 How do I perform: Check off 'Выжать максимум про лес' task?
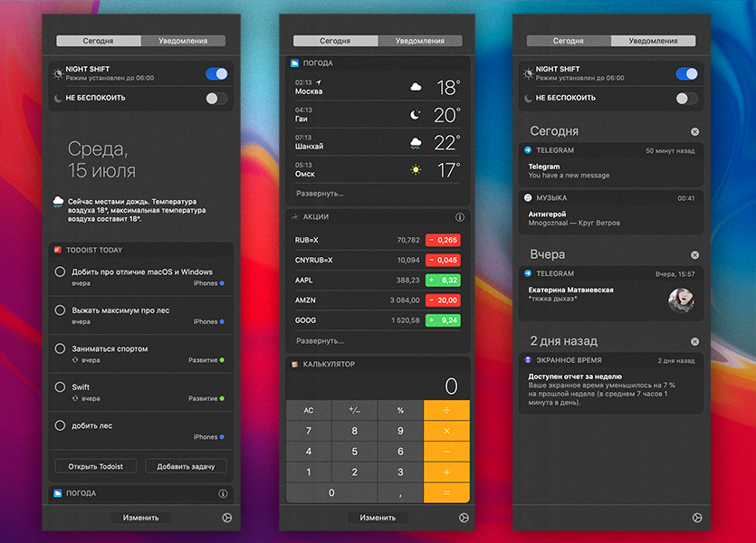[60, 310]
